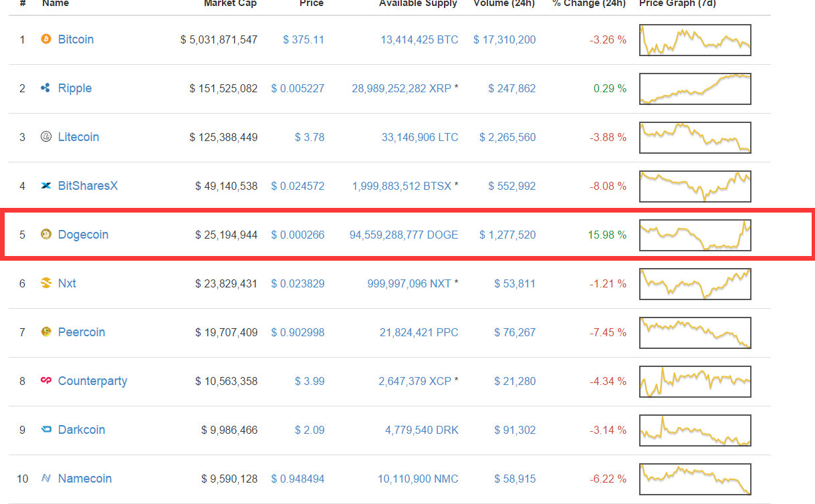View Namecoin 7-day price graph
Screen dimensions: 815x504
pyautogui.click(x=695, y=479)
